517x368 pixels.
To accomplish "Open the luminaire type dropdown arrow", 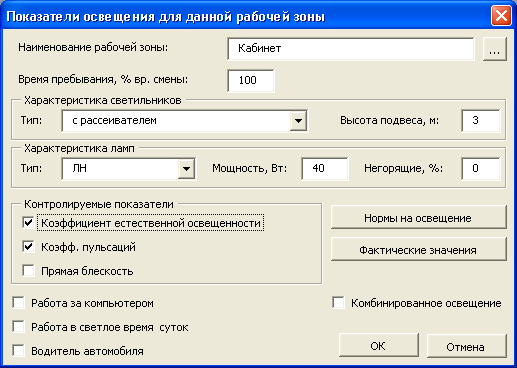I will click(298, 120).
